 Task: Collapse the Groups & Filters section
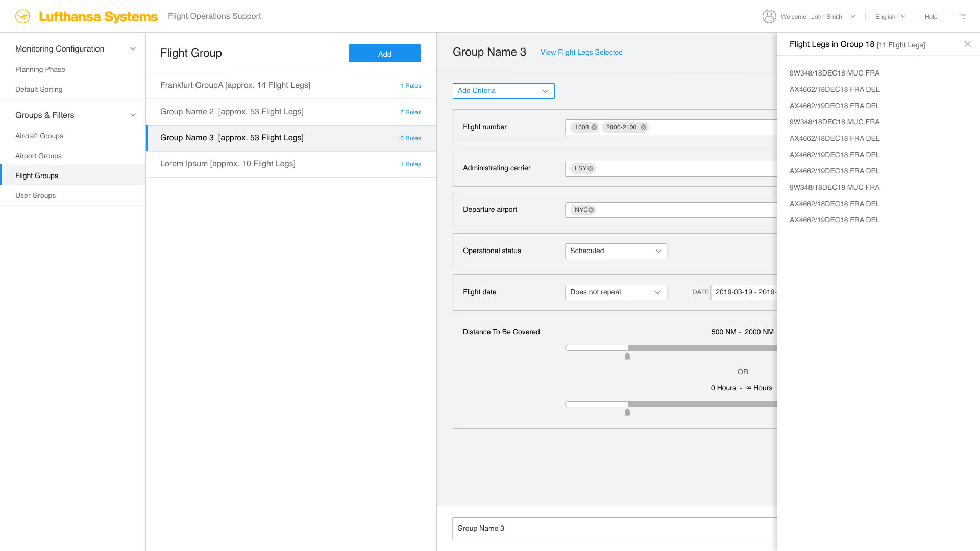tap(133, 115)
